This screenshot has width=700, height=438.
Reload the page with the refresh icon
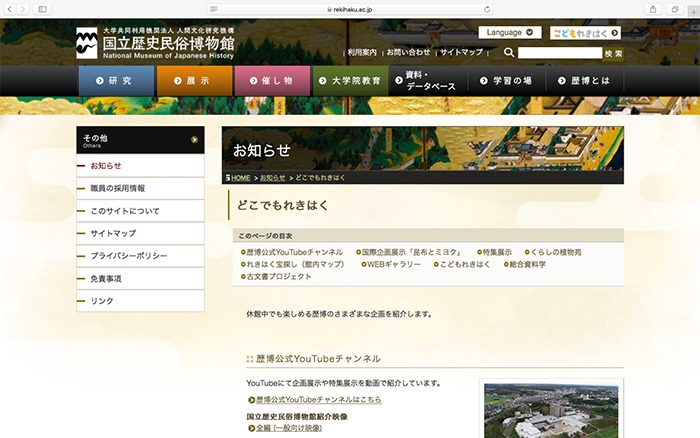487,9
